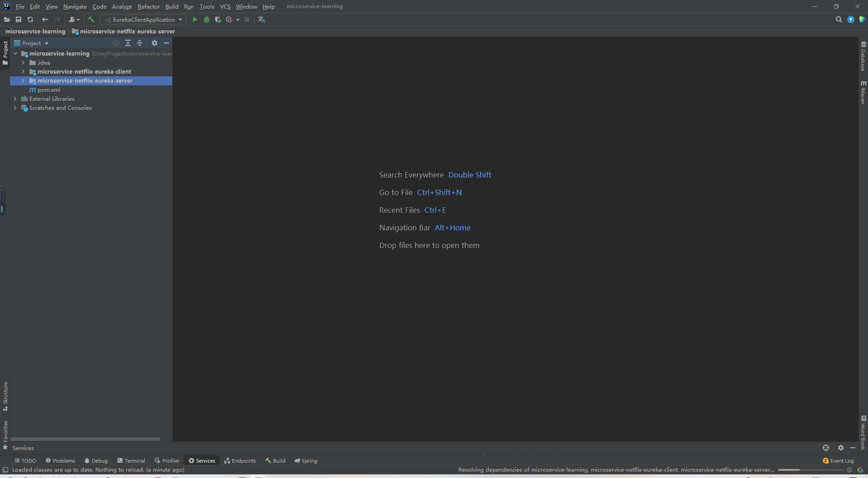Screen dimensions: 868x478
Task: Start debugging with the green bug icon
Action: click(207, 19)
